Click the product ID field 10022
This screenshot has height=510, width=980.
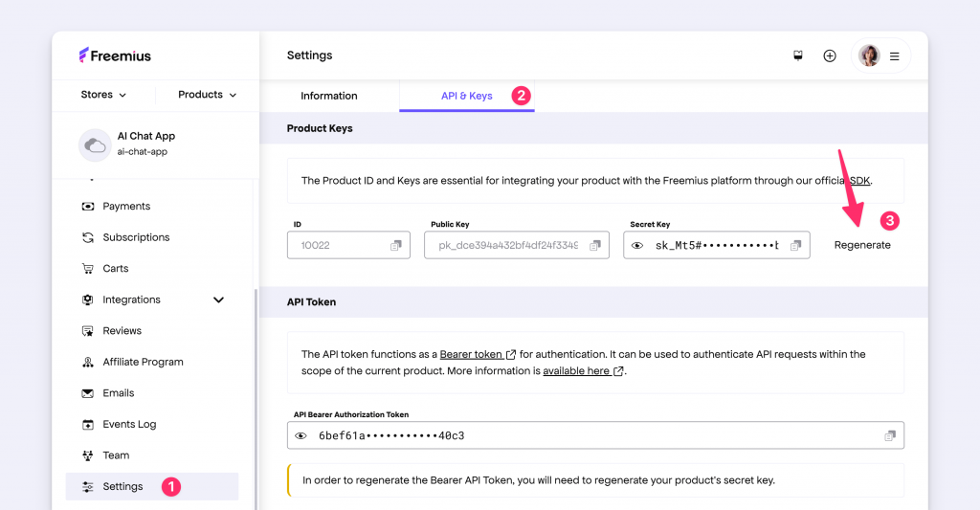[x=348, y=245]
